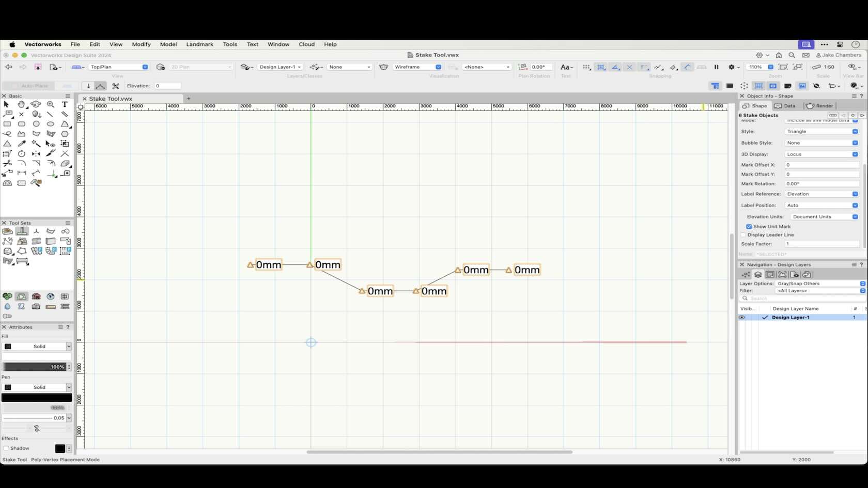Image resolution: width=868 pixels, height=488 pixels.
Task: Open the Style dropdown showing Triangle
Action: pos(822,132)
